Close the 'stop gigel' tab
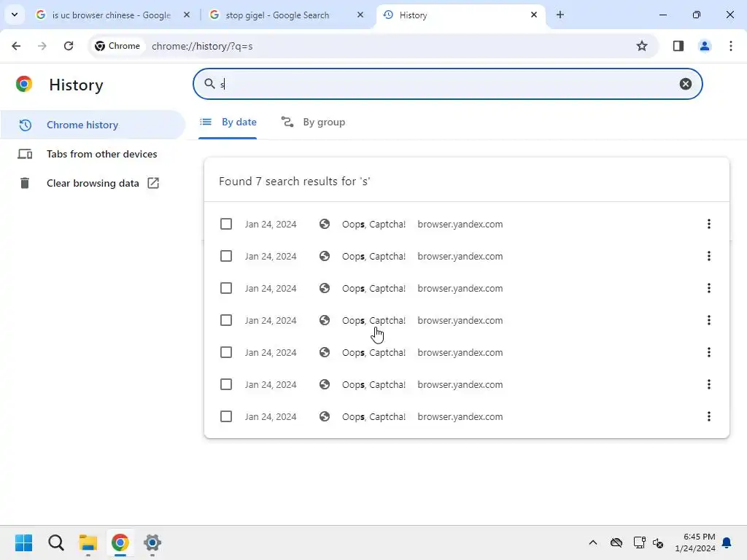 360,15
